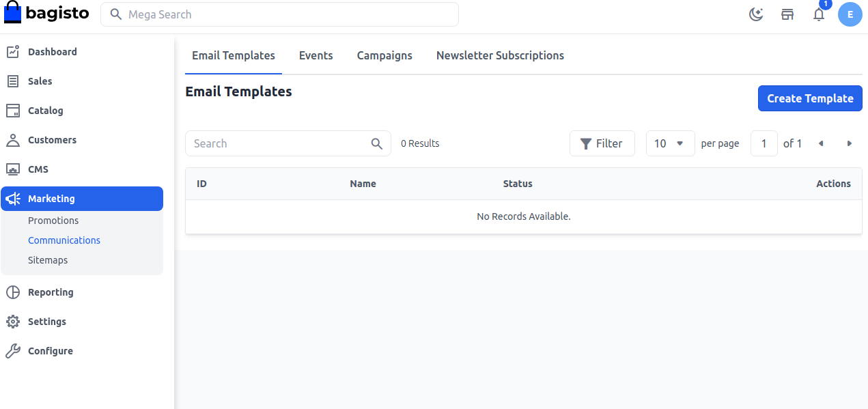
Task: Open the notifications bell icon
Action: 819,14
